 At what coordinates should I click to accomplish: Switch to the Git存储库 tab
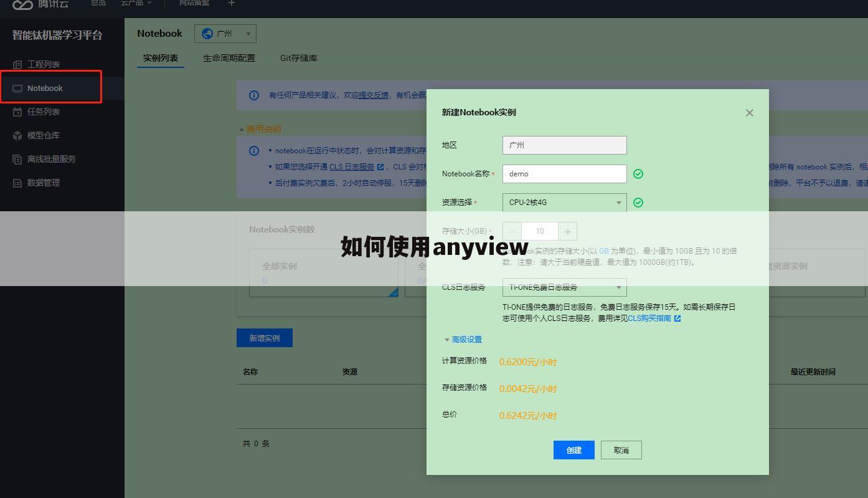click(x=299, y=58)
